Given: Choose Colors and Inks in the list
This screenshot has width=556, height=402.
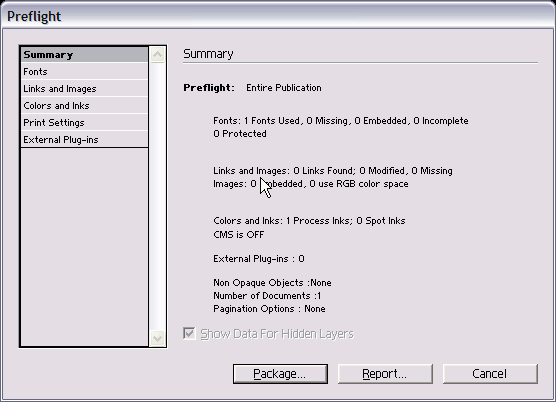Looking at the screenshot, I should coord(84,106).
